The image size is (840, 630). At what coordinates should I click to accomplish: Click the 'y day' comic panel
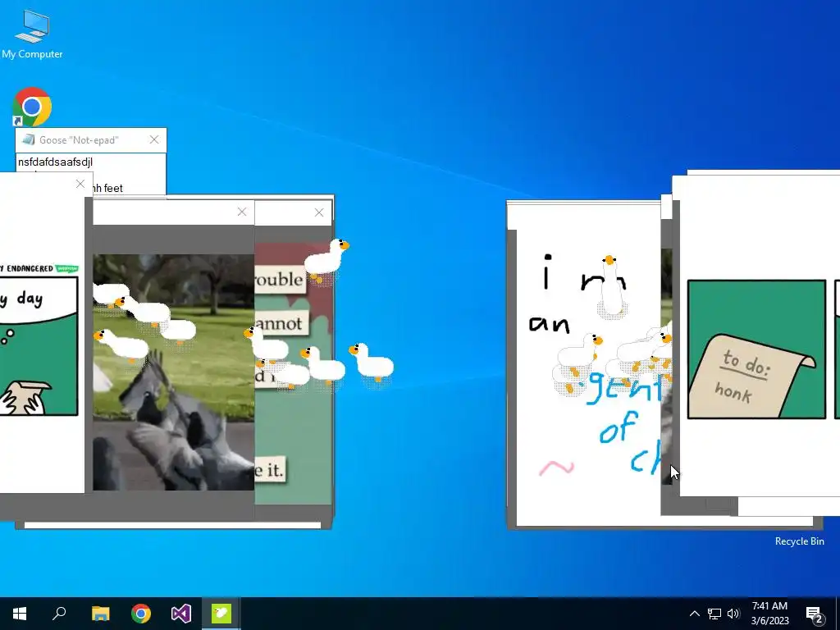click(39, 346)
